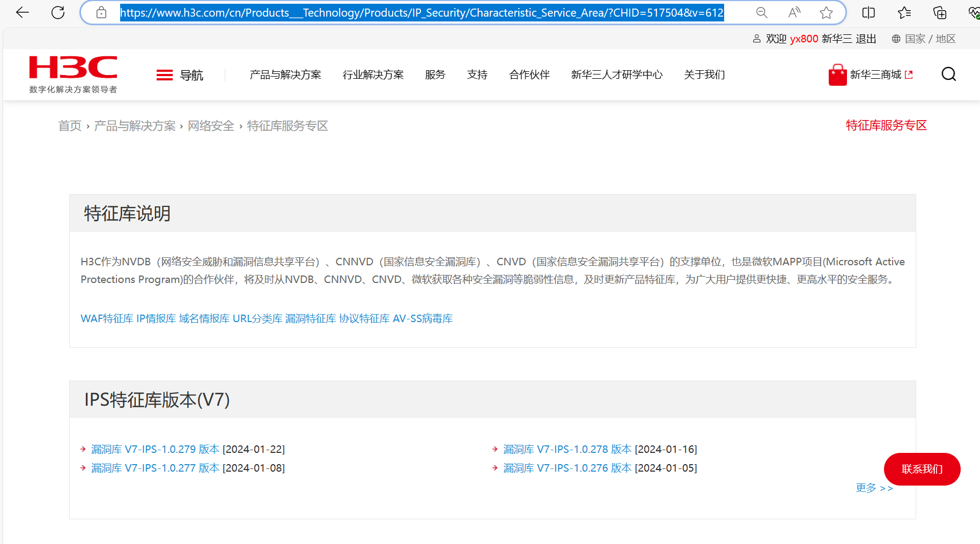Open WAF特征库 link

point(107,319)
